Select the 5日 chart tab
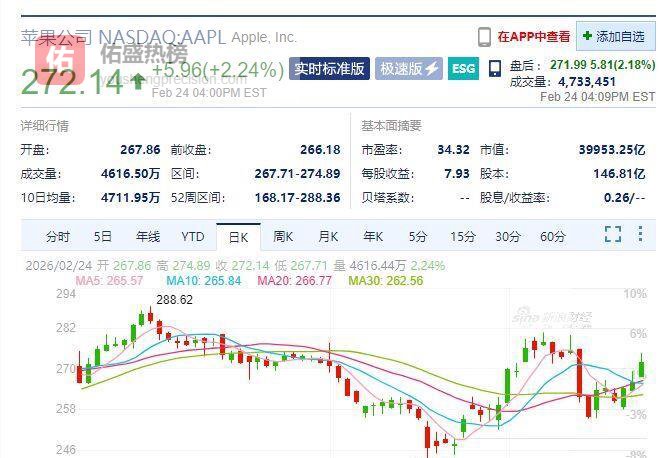 [103, 237]
